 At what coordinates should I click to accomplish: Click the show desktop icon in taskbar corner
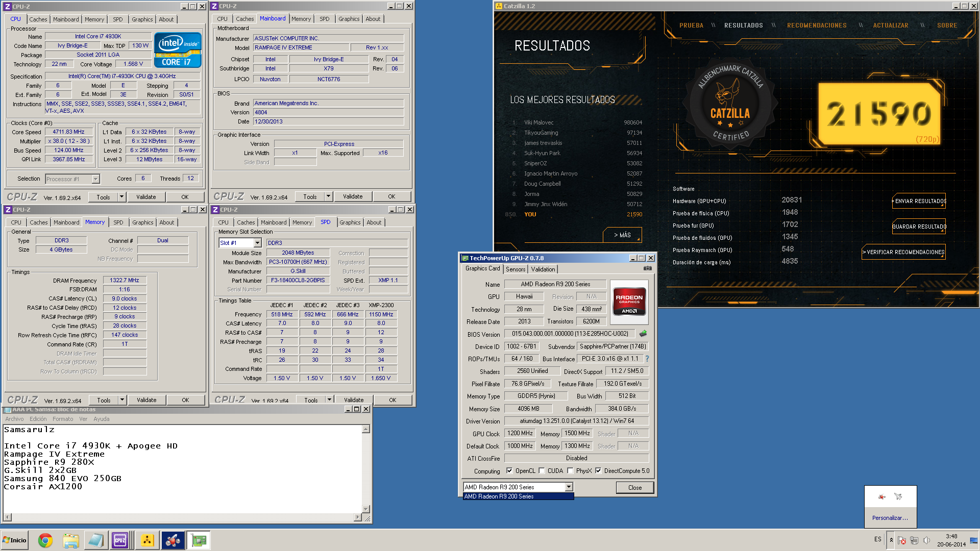[x=974, y=540]
